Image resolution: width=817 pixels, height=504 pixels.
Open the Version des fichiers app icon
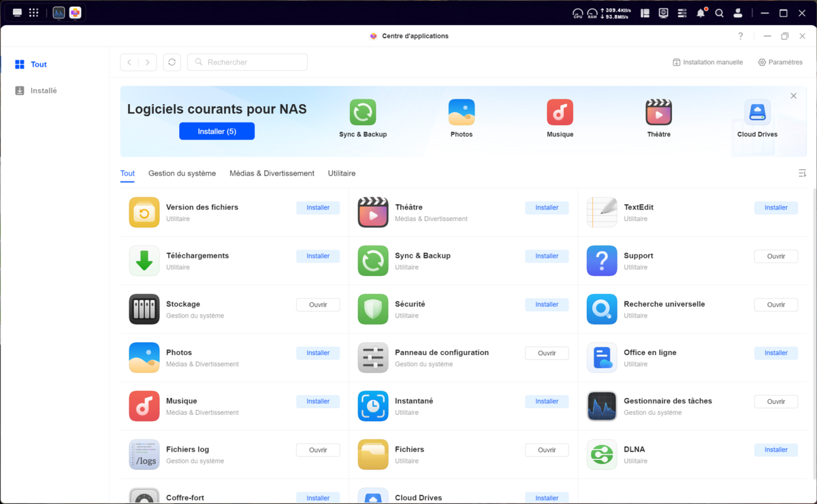click(x=144, y=213)
